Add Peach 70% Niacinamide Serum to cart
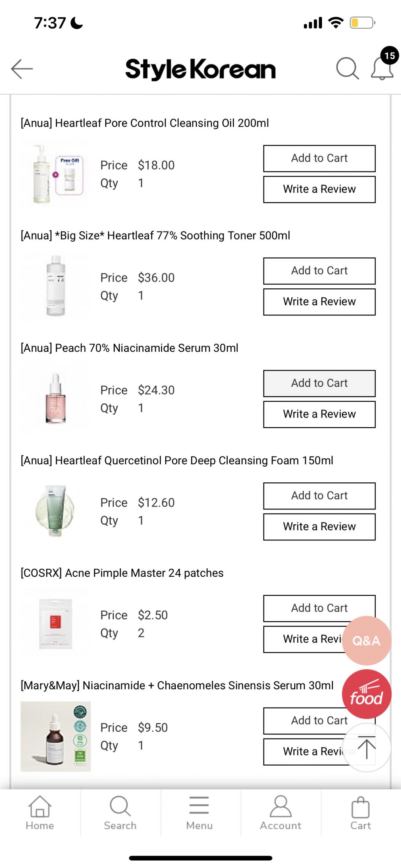401x868 pixels. (319, 383)
